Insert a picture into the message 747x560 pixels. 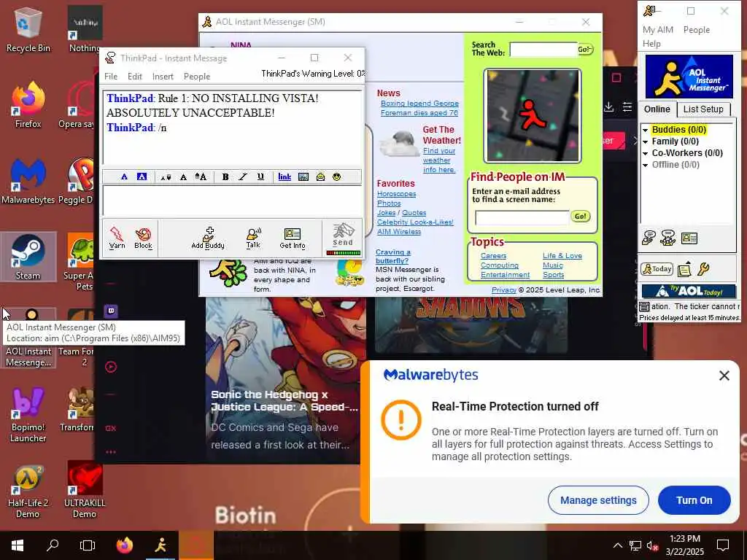303,177
